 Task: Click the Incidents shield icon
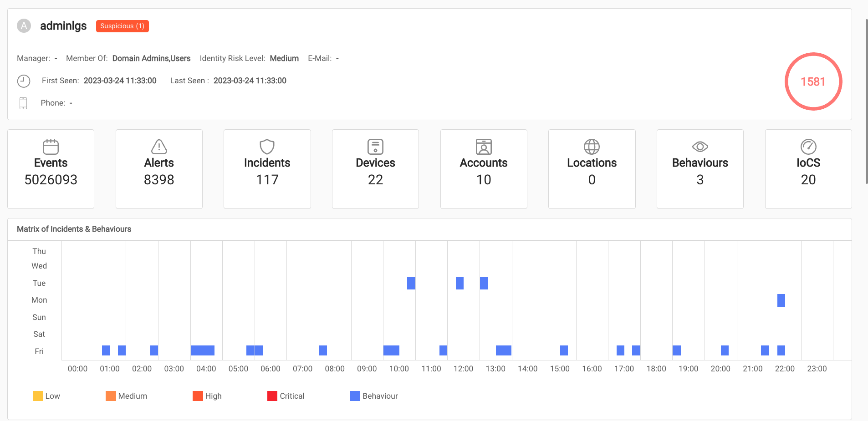[267, 147]
